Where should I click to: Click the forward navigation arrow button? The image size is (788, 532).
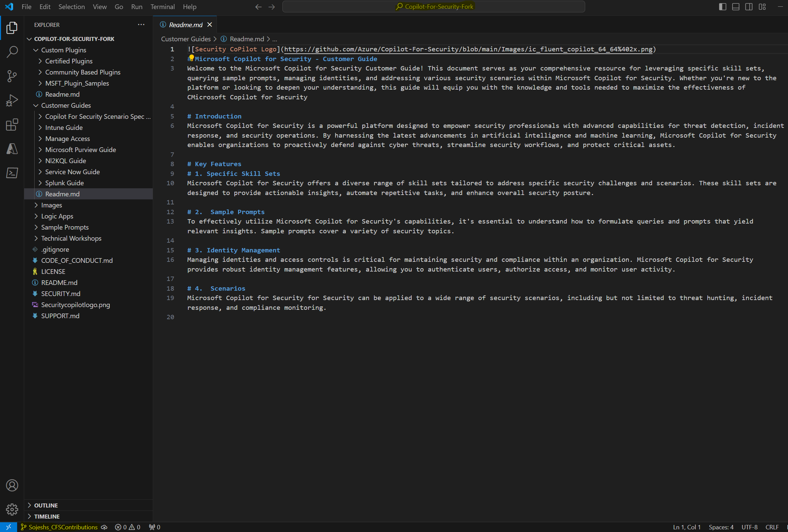(272, 6)
